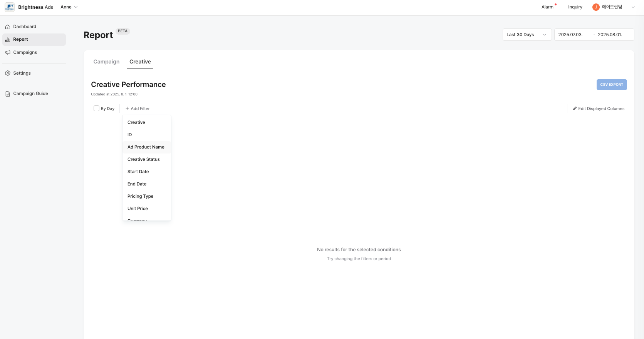Click the Campaign Guide document icon
644x339 pixels.
[x=8, y=94]
